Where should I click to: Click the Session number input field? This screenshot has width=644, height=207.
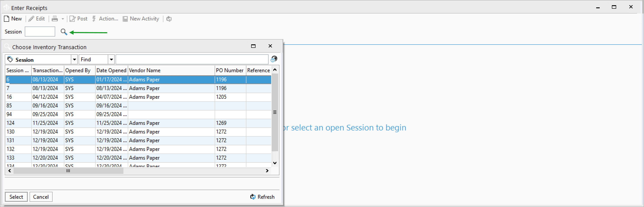tap(40, 32)
